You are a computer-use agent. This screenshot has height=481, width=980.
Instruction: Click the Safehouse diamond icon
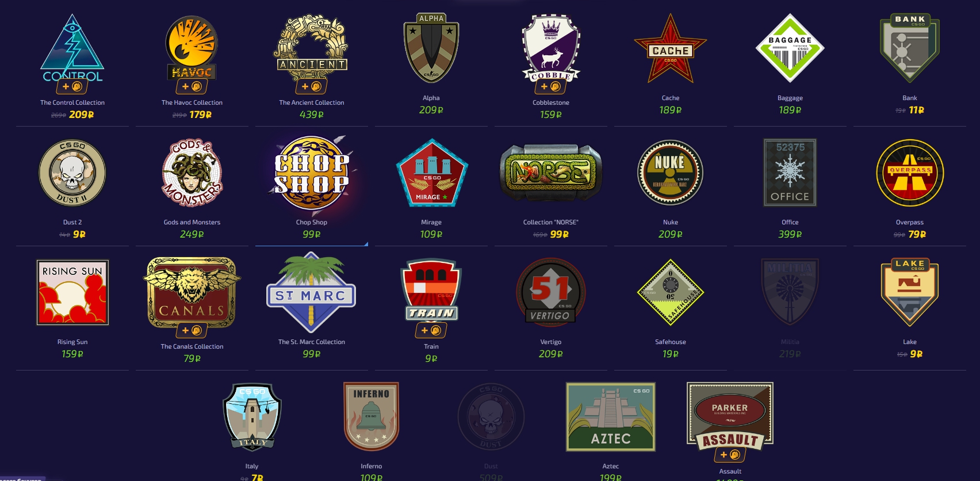pos(671,292)
